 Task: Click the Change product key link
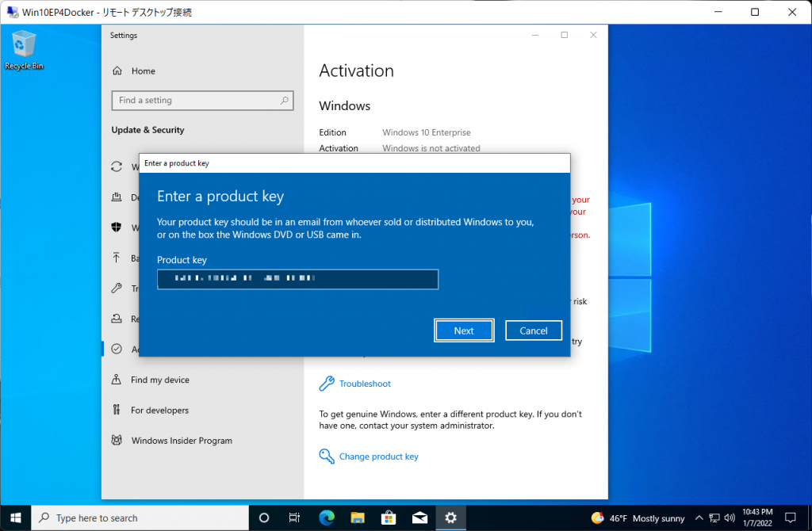point(378,457)
